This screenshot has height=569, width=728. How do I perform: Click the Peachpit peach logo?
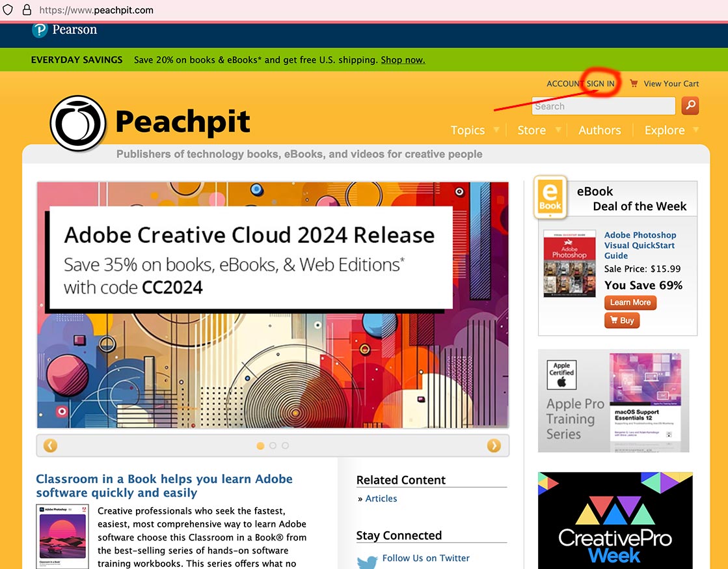click(x=78, y=124)
